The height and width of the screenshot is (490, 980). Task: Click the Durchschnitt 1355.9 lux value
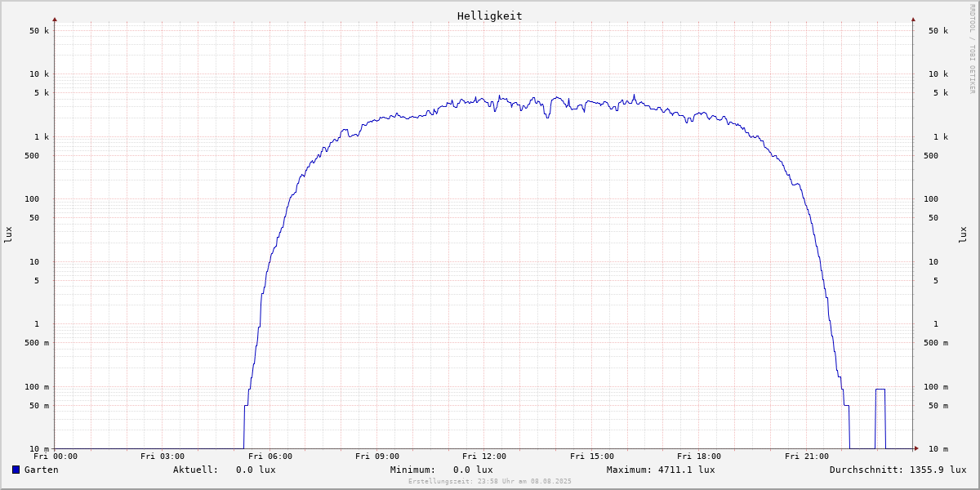pos(938,470)
